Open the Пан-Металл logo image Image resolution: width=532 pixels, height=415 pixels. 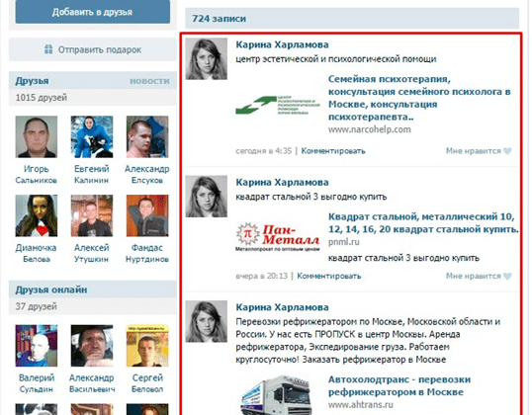pyautogui.click(x=278, y=236)
